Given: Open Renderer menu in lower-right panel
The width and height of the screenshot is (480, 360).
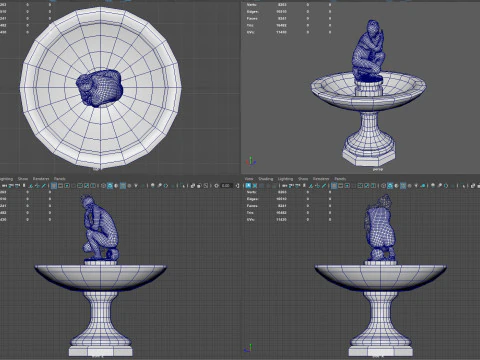Looking at the screenshot, I should coord(321,179).
